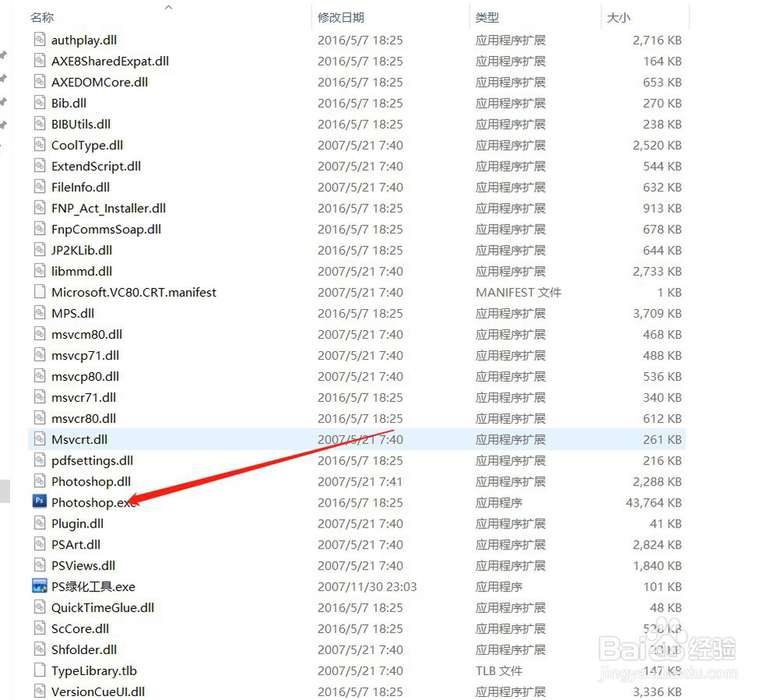Select the FnpCommsSoap.dll file name
780x700 pixels.
tap(106, 229)
